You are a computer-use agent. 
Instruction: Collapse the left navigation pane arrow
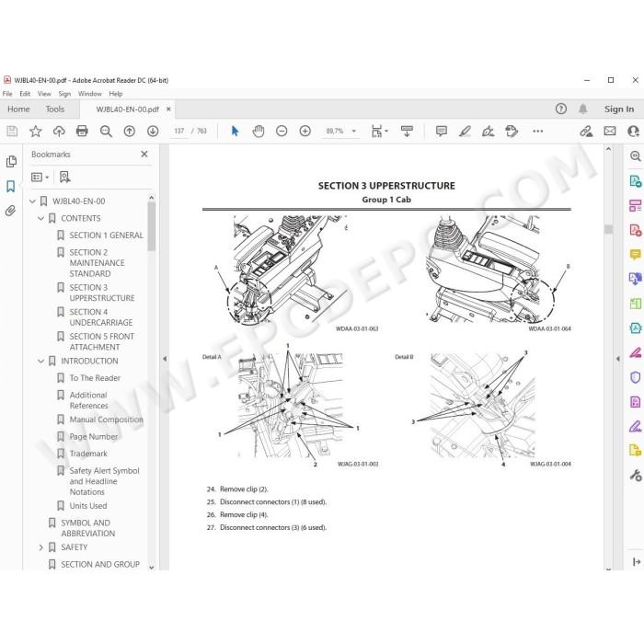coord(165,359)
